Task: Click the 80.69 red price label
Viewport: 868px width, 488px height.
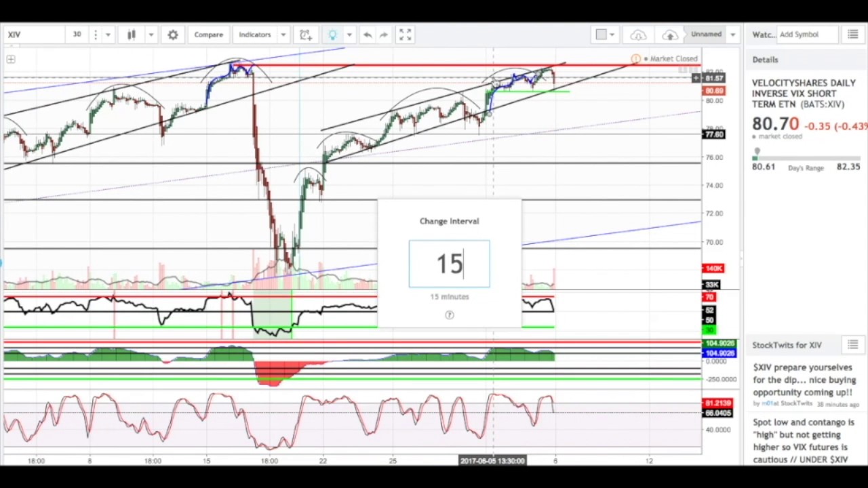Action: tap(714, 91)
